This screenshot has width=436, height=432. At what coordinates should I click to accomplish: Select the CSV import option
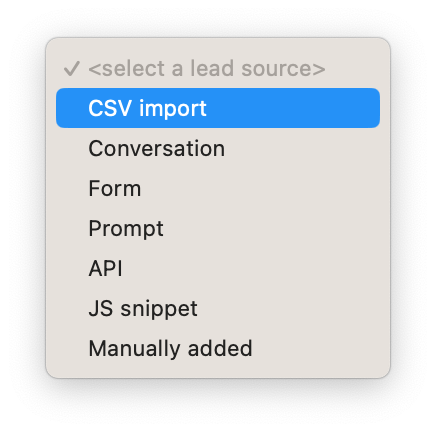tap(218, 108)
